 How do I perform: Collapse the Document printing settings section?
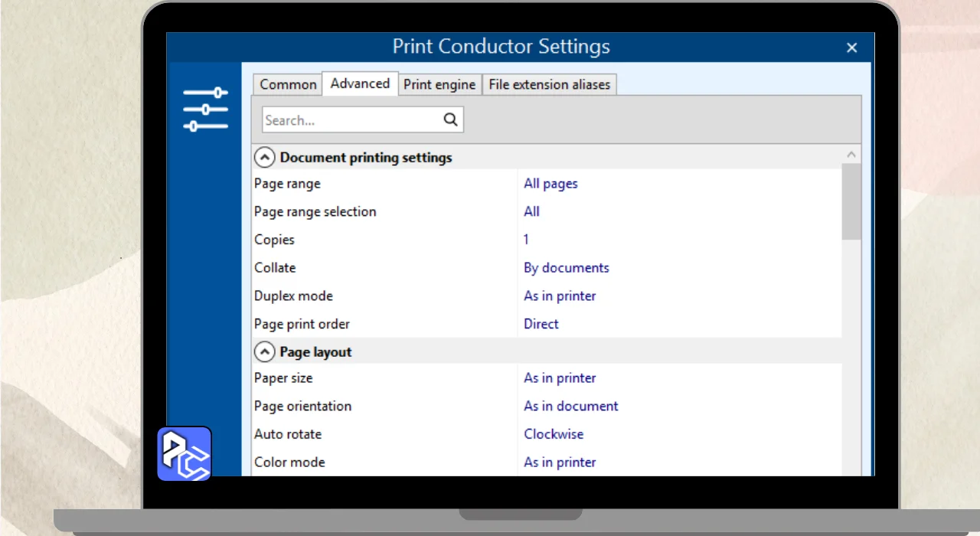[264, 158]
